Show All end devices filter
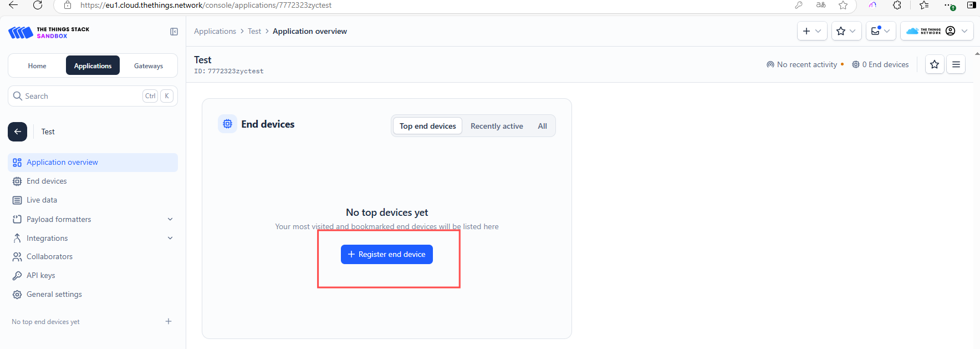 [x=542, y=126]
